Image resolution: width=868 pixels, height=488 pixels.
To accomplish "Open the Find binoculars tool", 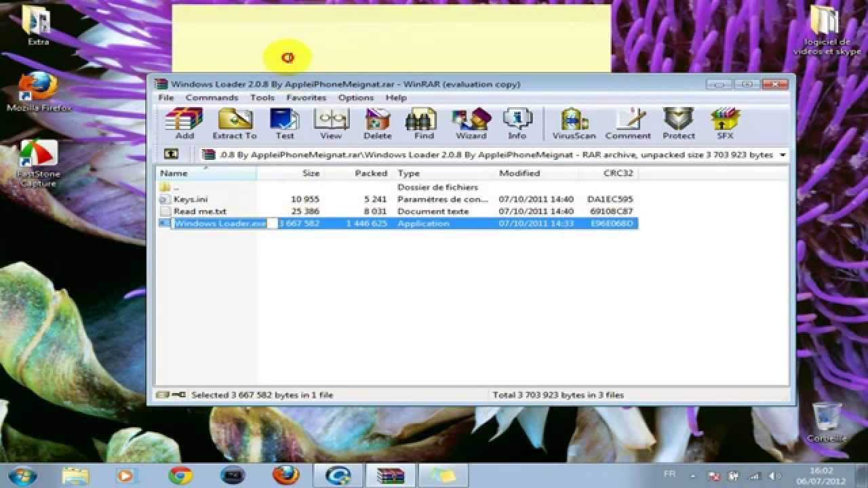I will click(424, 123).
